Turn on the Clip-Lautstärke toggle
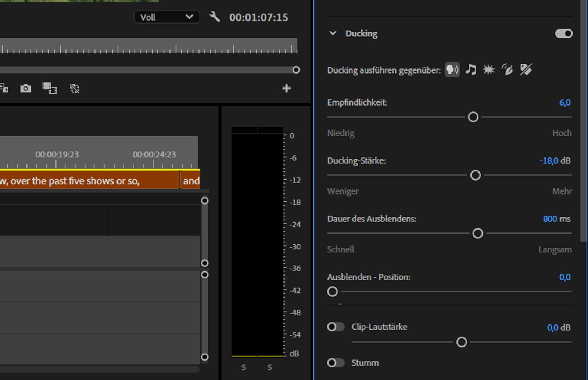Screen dimensions: 588x380 [x=335, y=327]
